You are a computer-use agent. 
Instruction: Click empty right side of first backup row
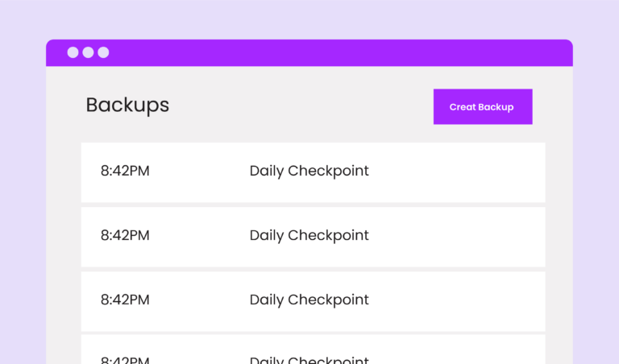[458, 172]
